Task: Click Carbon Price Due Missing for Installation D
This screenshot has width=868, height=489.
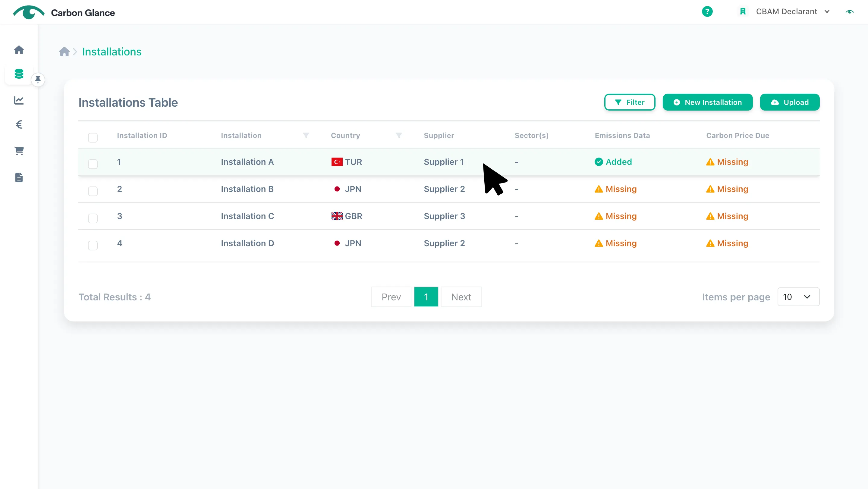Action: (x=727, y=243)
